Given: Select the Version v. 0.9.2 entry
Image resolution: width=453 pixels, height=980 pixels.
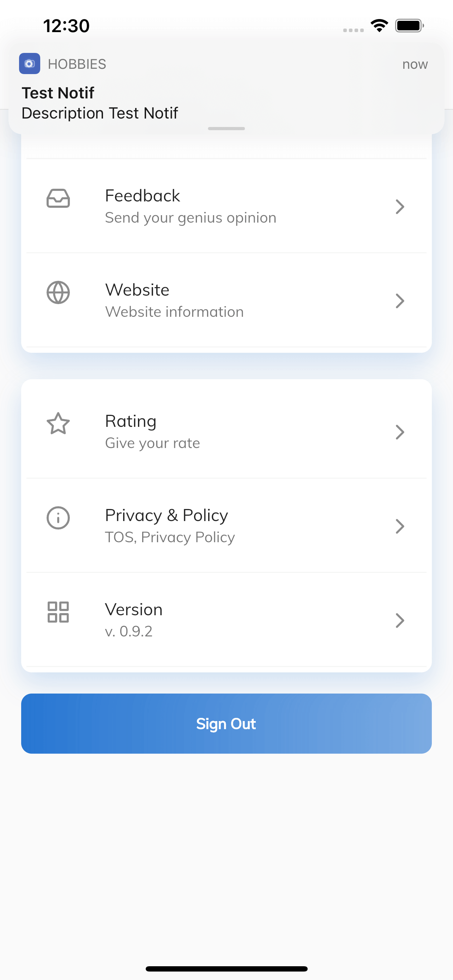Looking at the screenshot, I should point(226,620).
